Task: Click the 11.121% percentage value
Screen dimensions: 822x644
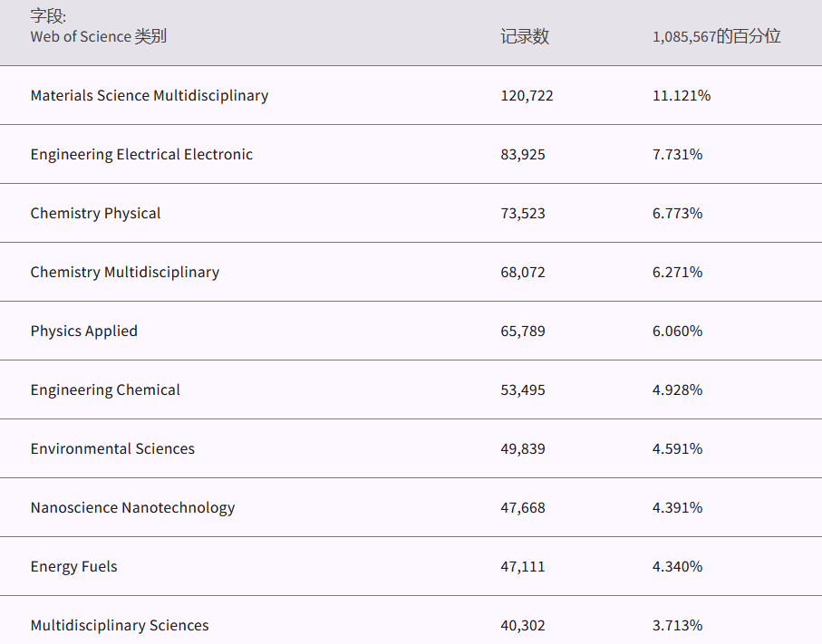Action: pos(682,95)
